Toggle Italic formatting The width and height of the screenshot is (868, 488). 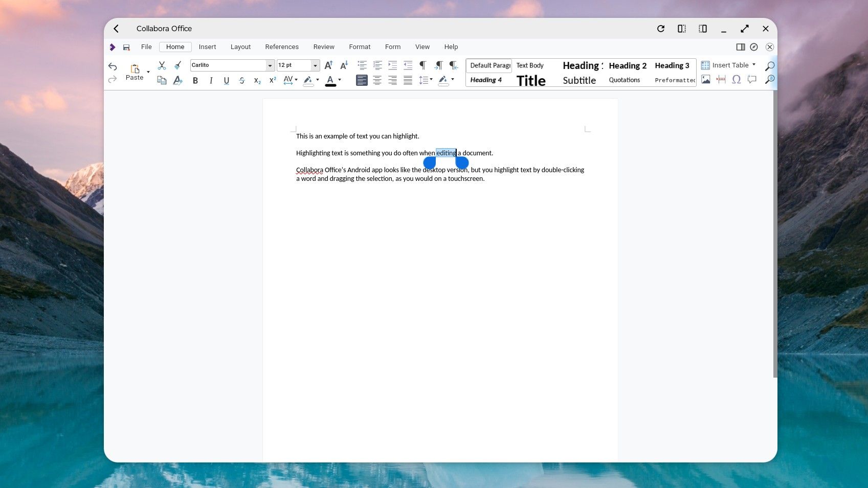[x=211, y=81]
